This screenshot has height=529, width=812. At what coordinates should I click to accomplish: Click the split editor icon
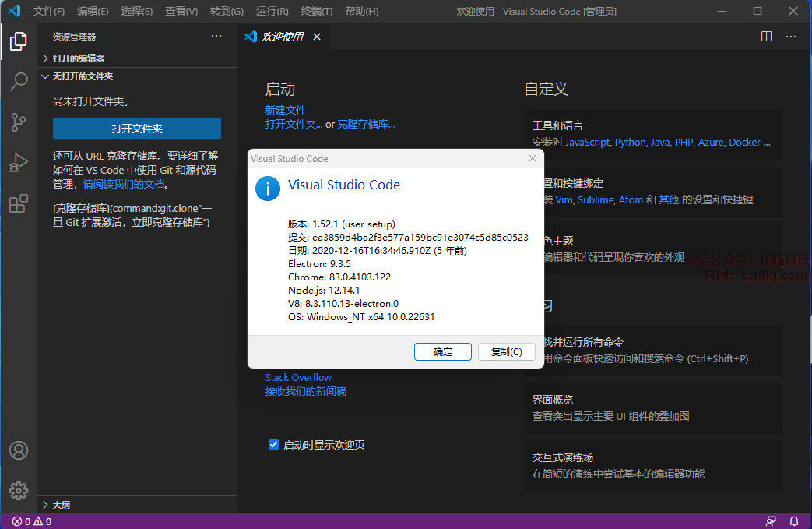coord(766,37)
